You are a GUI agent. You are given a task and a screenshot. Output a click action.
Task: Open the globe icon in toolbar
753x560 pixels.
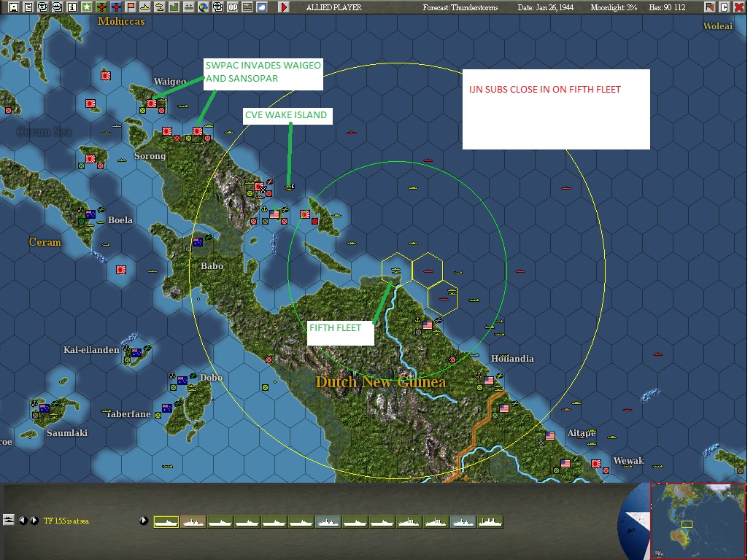[203, 7]
